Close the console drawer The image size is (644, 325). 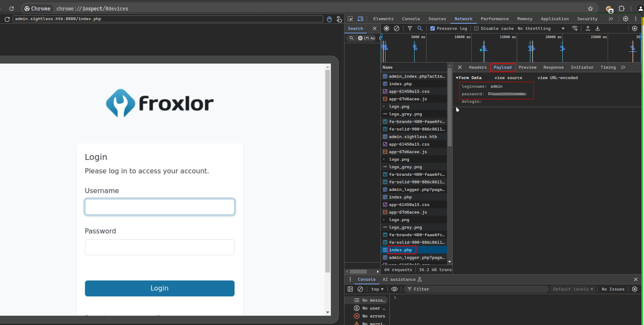[x=636, y=279]
